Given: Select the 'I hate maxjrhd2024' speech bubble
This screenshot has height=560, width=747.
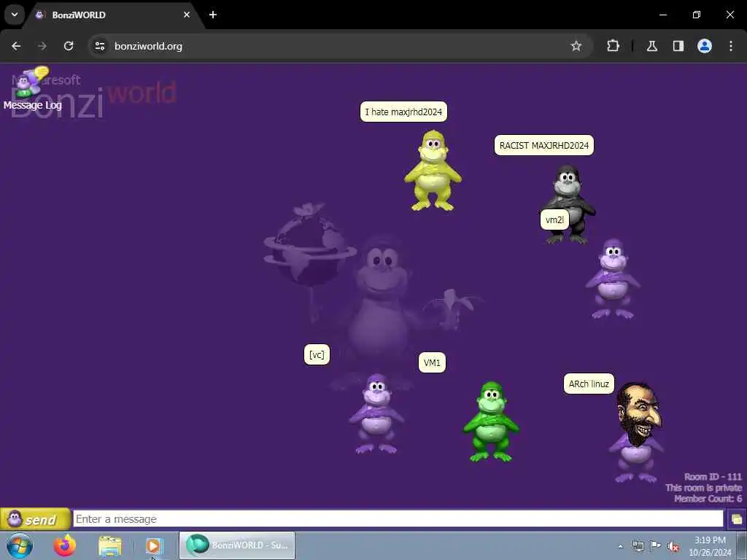Looking at the screenshot, I should click(x=403, y=112).
